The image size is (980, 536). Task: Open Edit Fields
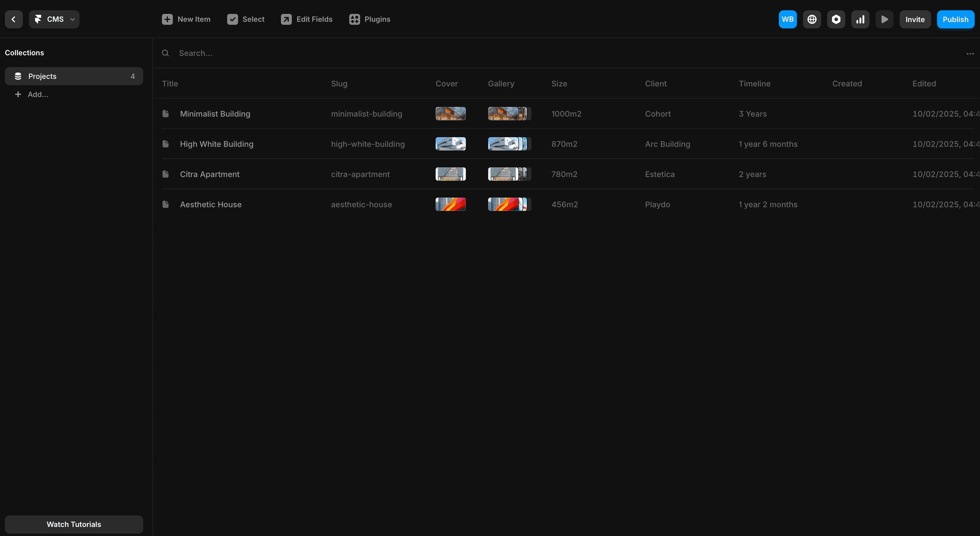307,19
